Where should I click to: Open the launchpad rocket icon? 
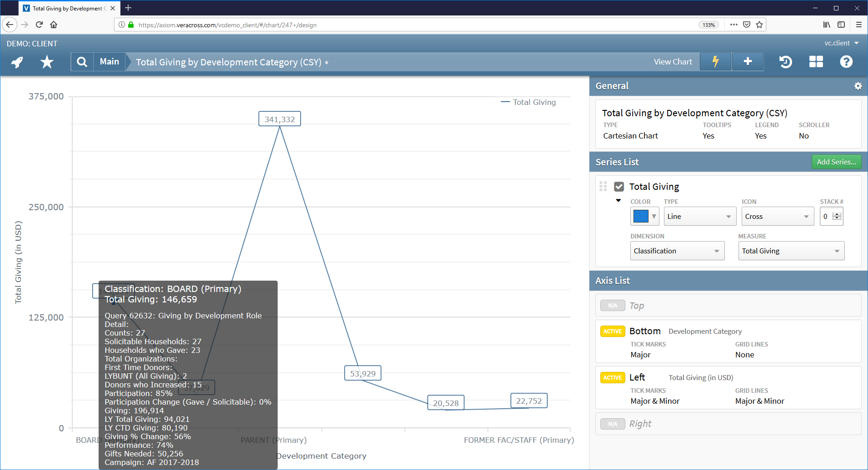16,62
